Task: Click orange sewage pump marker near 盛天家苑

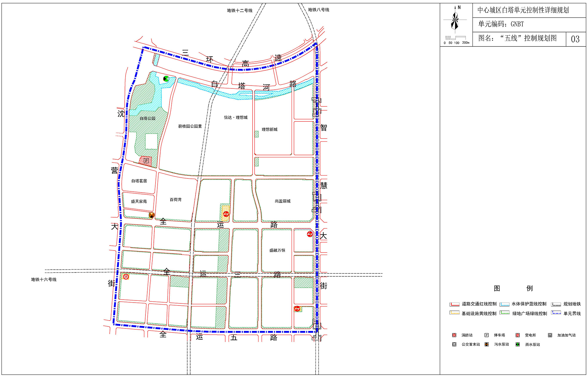Action: click(151, 215)
